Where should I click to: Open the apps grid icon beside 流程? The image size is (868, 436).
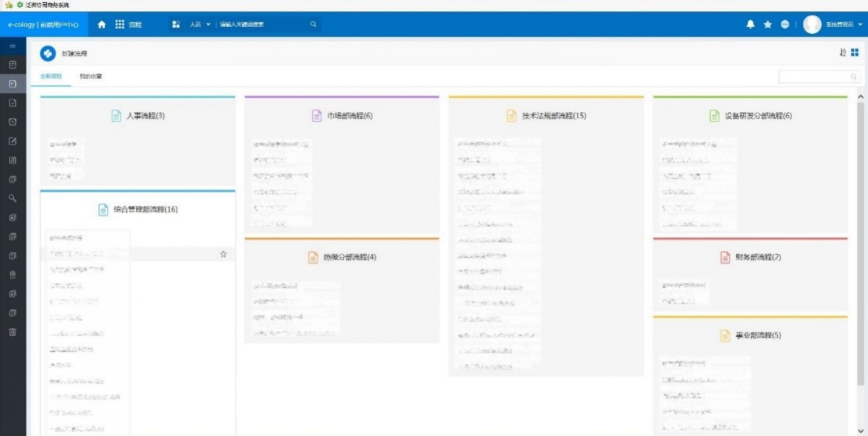(x=120, y=24)
